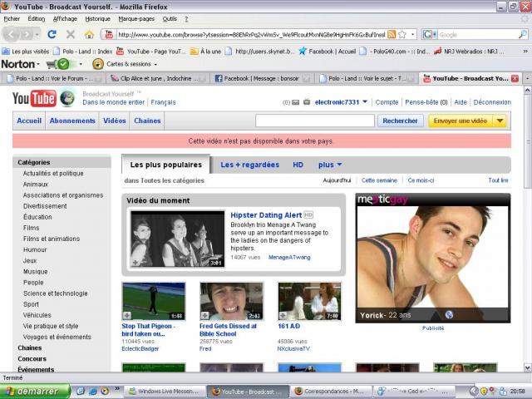532x399 pixels.
Task: Click the globe icon beside YouTube logo
Action: pyautogui.click(x=67, y=98)
